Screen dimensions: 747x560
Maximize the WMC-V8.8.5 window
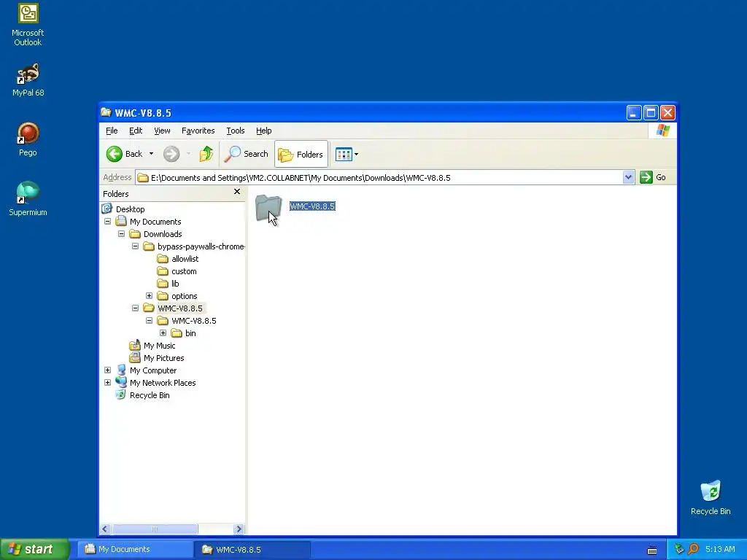pyautogui.click(x=651, y=113)
